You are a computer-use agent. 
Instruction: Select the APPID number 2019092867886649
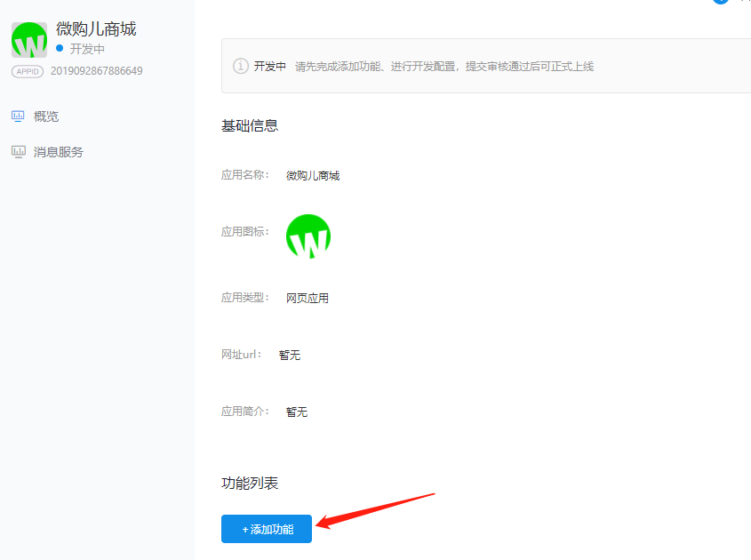coord(97,71)
